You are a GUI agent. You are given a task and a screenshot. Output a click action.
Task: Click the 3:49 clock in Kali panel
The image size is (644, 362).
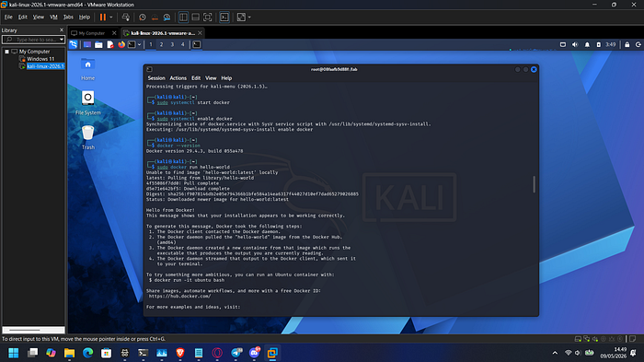point(611,44)
